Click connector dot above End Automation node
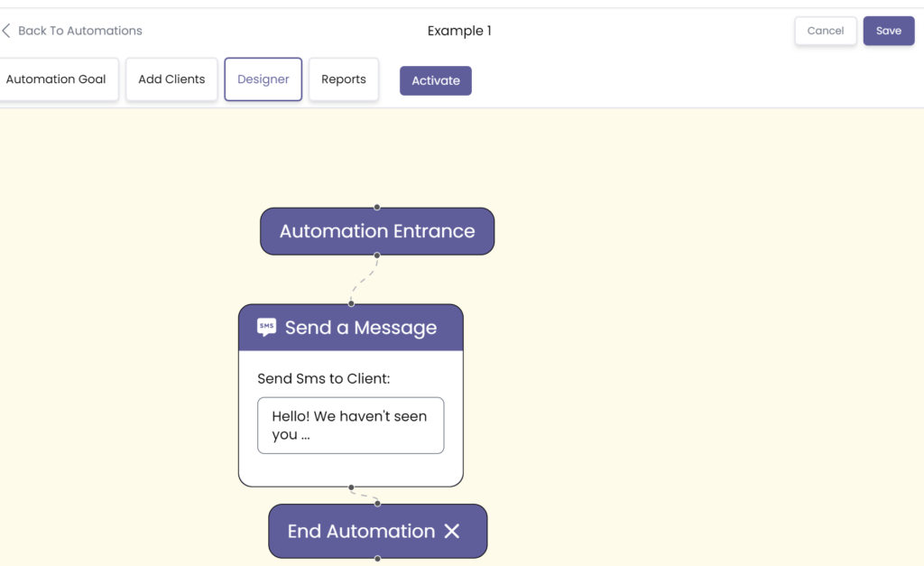The width and height of the screenshot is (924, 566). (x=377, y=504)
